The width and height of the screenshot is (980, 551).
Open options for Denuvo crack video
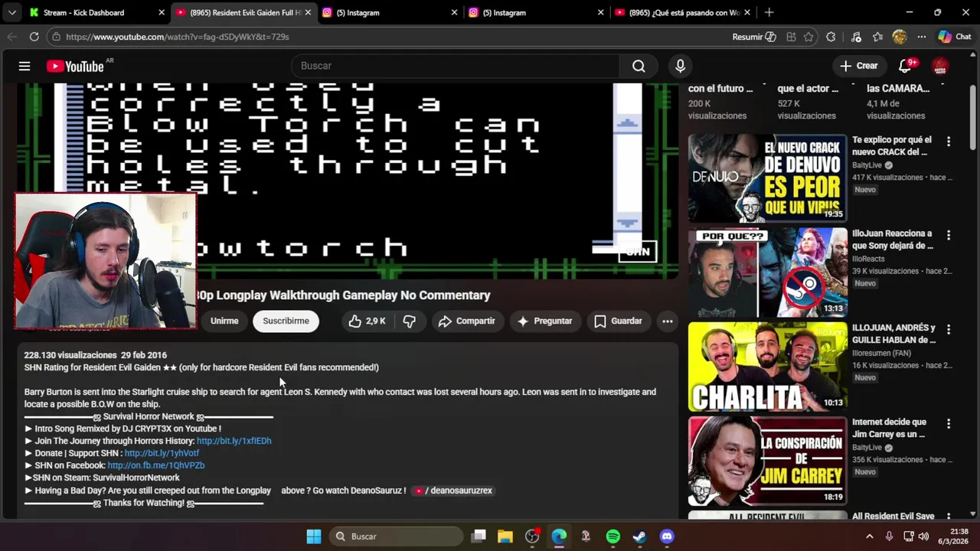(949, 142)
